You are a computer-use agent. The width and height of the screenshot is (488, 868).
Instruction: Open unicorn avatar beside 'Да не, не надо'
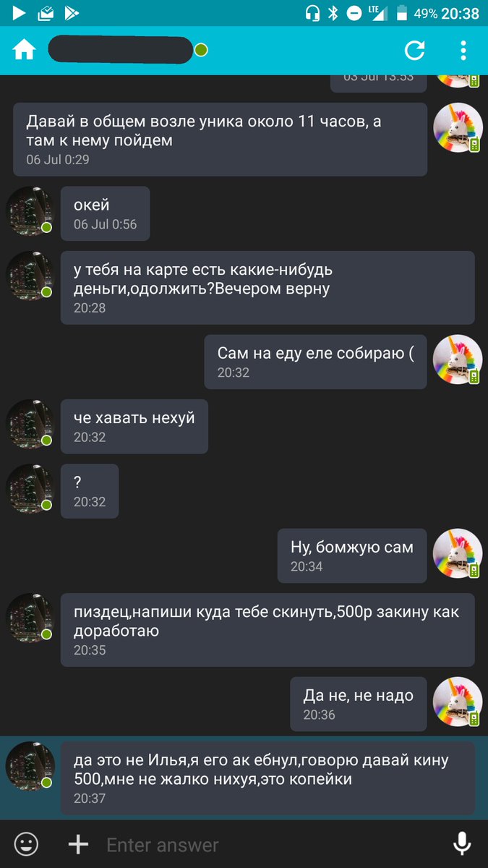coord(457,702)
